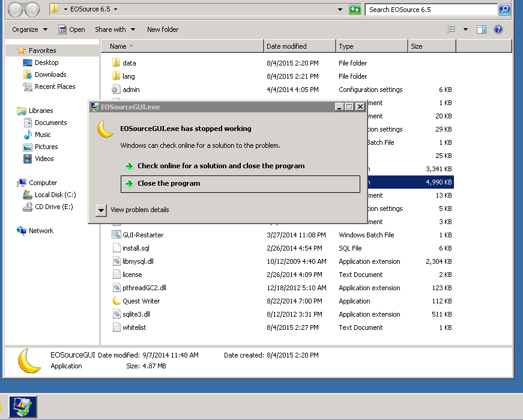The height and width of the screenshot is (420, 523).
Task: Close the EOSourceGUI.exe error dialog
Action: coord(360,107)
